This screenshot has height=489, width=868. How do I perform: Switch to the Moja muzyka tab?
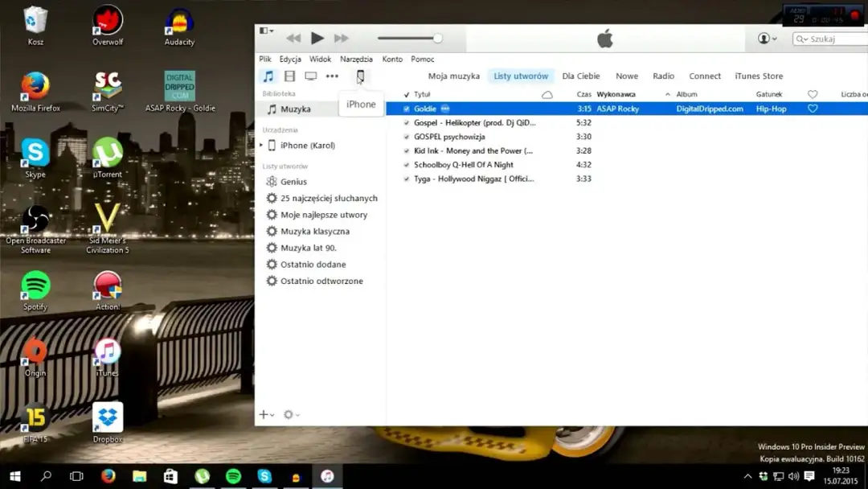point(452,76)
